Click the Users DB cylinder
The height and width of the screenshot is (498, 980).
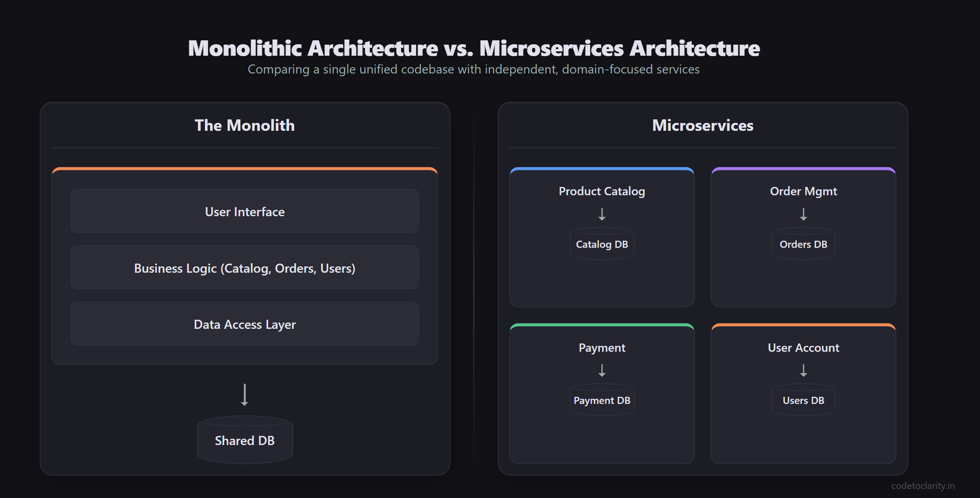pyautogui.click(x=804, y=400)
